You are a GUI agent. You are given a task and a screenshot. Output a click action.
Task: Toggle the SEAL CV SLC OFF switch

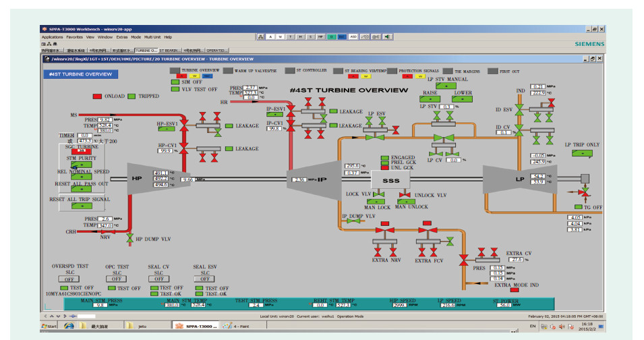(x=159, y=279)
